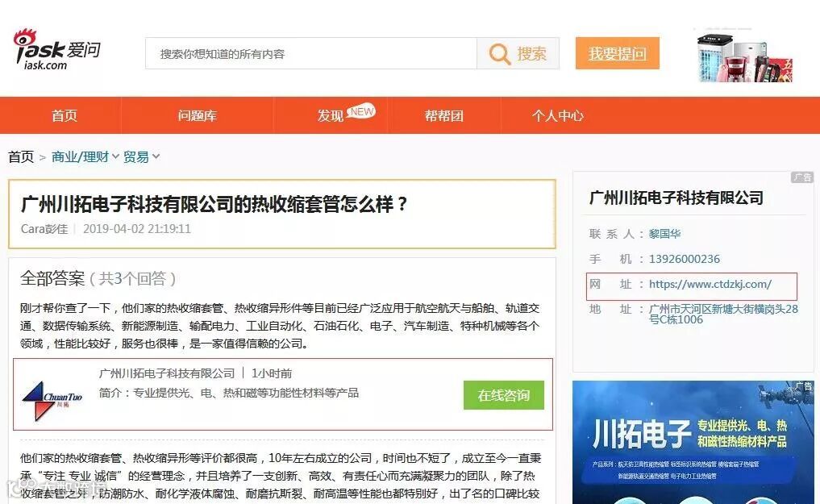The width and height of the screenshot is (820, 504).
Task: Click the 简介 description line
Action: point(228,393)
